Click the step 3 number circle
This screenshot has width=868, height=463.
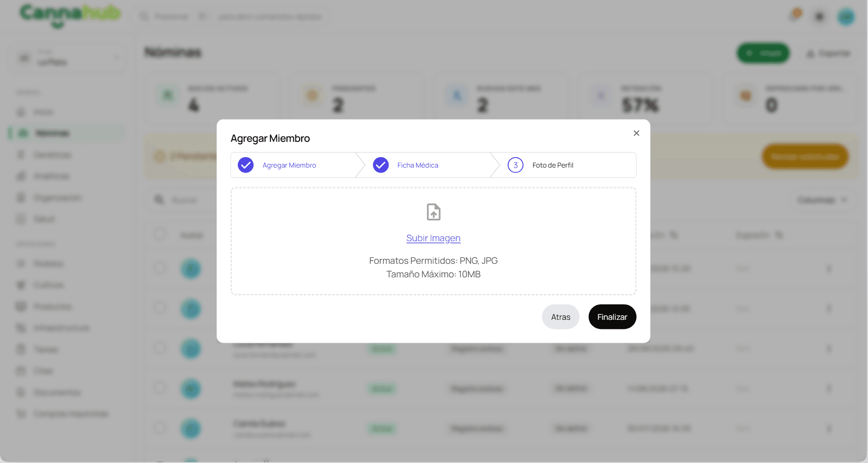coord(515,165)
